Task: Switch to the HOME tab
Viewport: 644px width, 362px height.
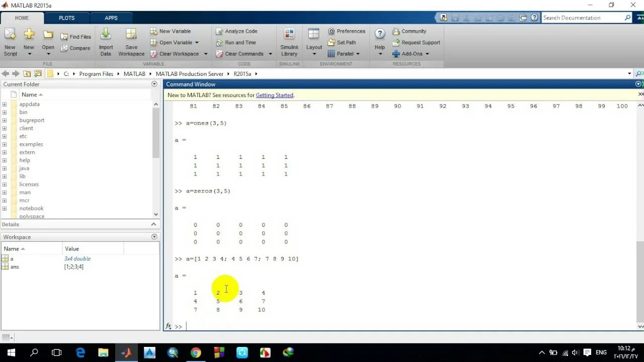Action: pos(22,18)
